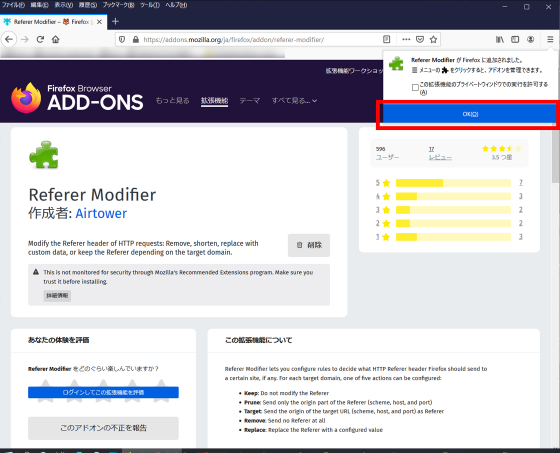Viewport: 560px width, 453px height.
Task: Allow extension in private windows checkbox
Action: [415, 87]
